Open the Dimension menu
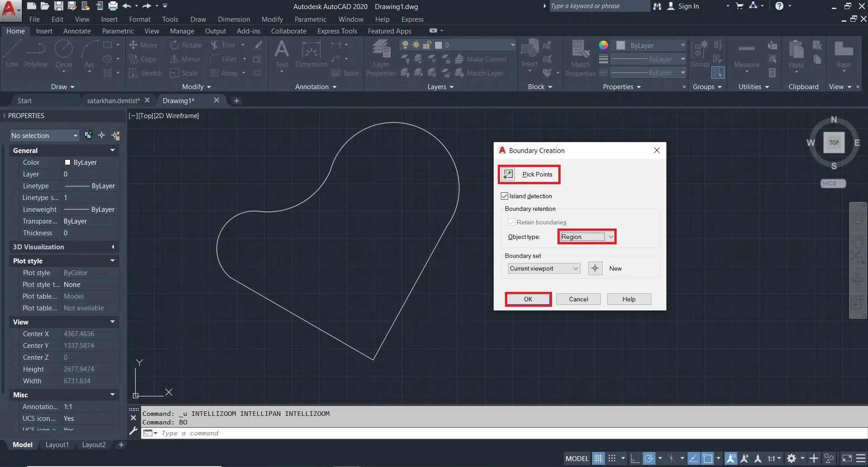 coord(234,19)
